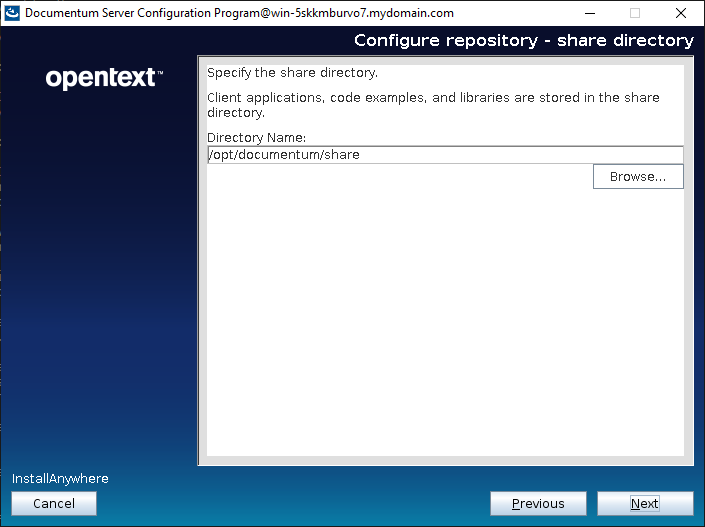This screenshot has width=705, height=527.
Task: Go back with the Previous button
Action: (538, 504)
